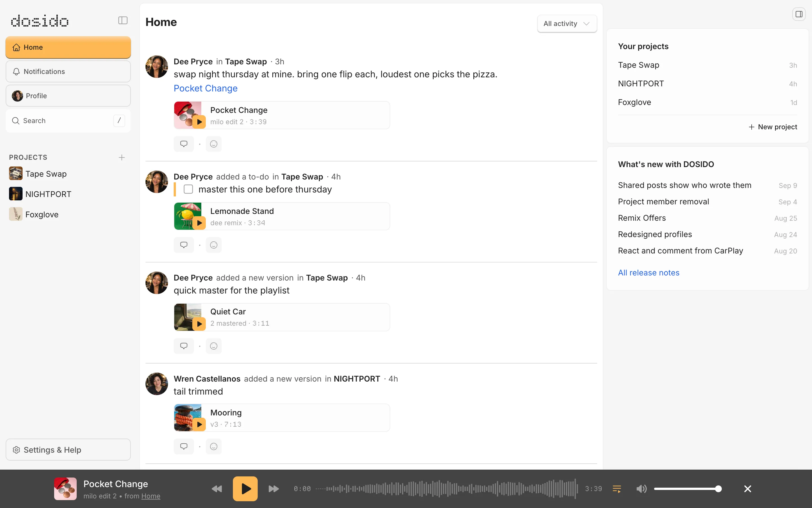Go to Home in sidebar
This screenshot has width=812, height=508.
point(68,47)
